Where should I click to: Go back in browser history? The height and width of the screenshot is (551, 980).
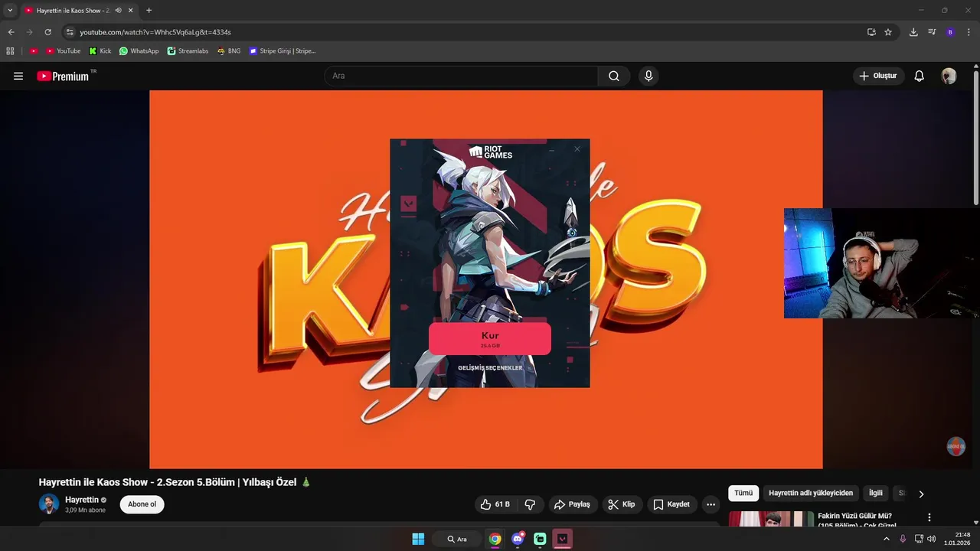coord(11,32)
